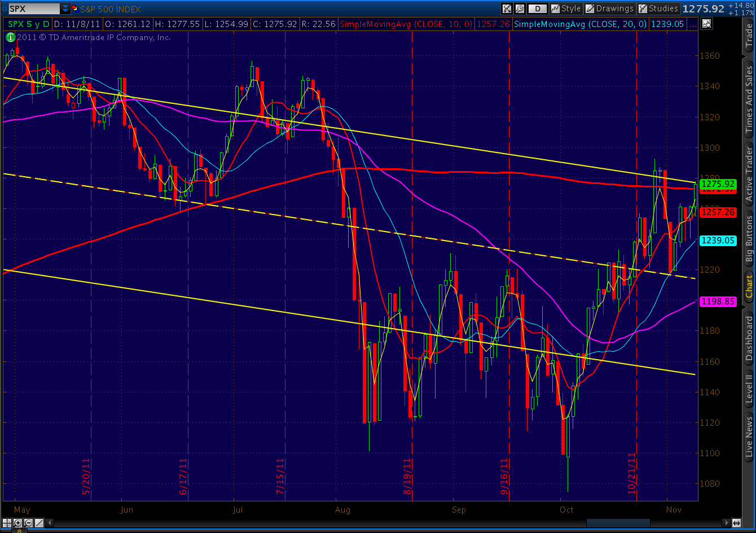This screenshot has width=756, height=533.
Task: Click the zoom in magnifier icon
Action: (17, 523)
